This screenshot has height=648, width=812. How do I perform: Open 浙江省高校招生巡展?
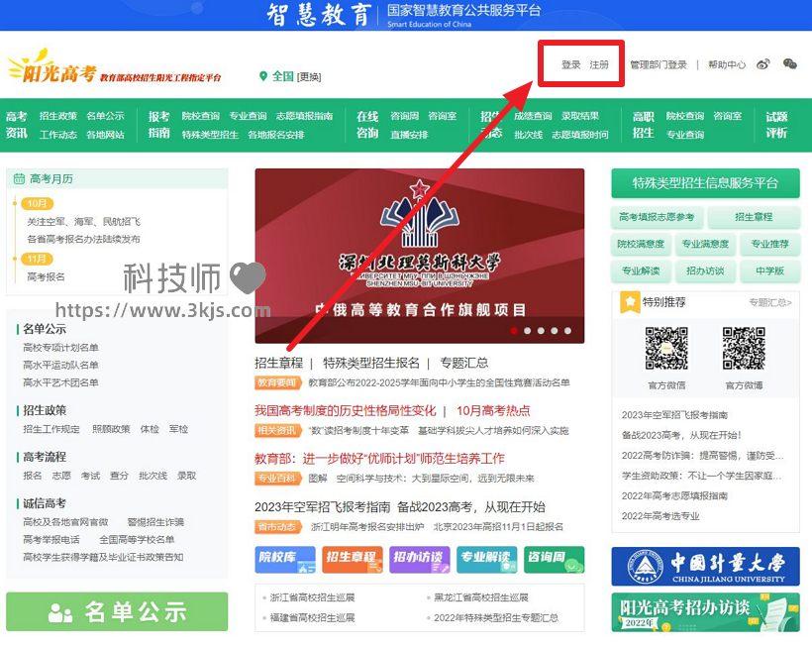coord(312,597)
